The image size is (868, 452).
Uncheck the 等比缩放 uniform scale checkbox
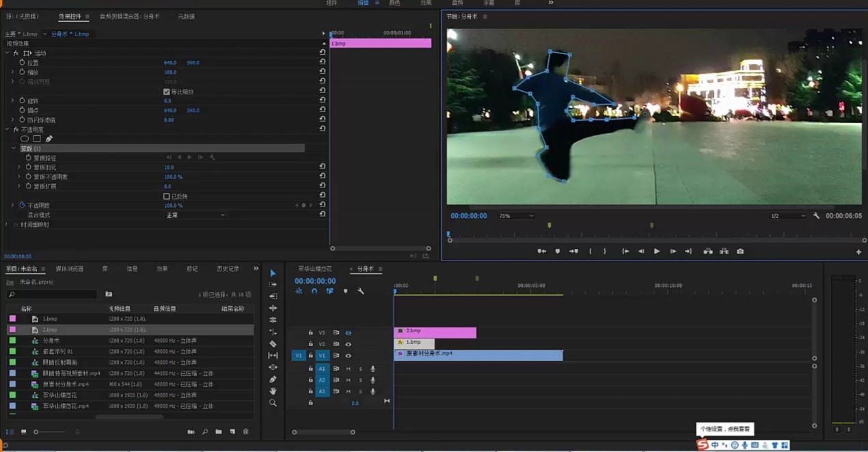point(166,92)
